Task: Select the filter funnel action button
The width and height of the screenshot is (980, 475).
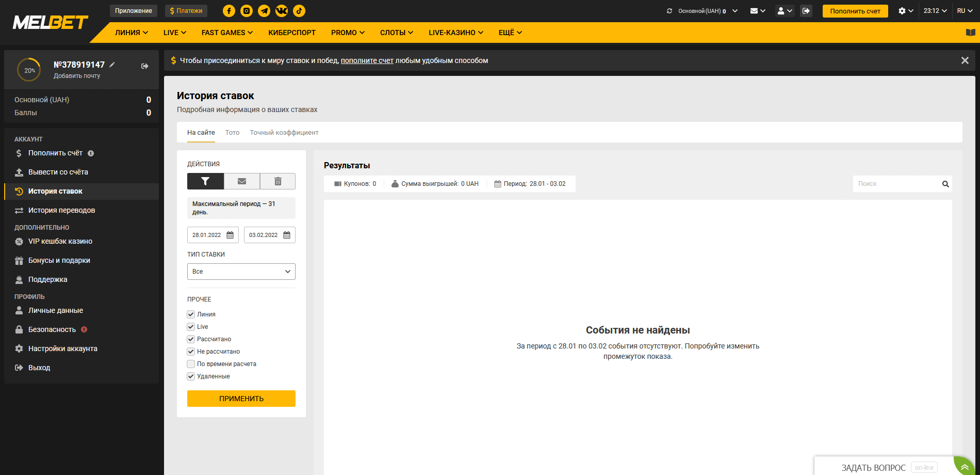Action: [205, 181]
